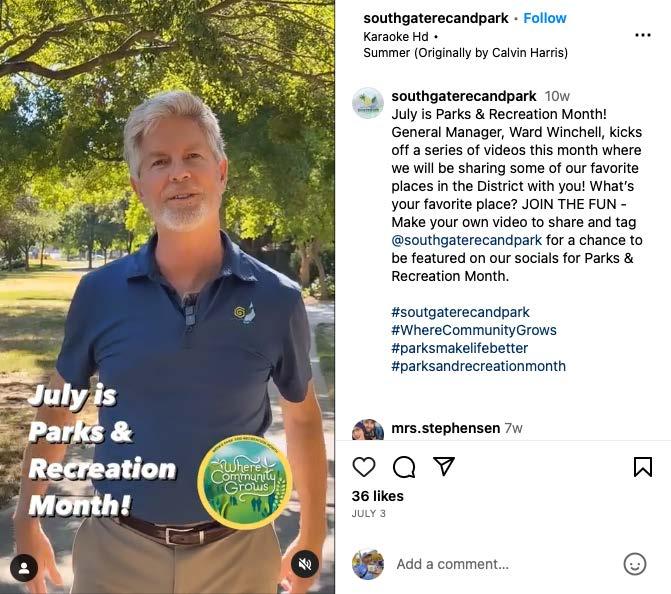
Task: View the list of 36 likes
Action: (377, 496)
